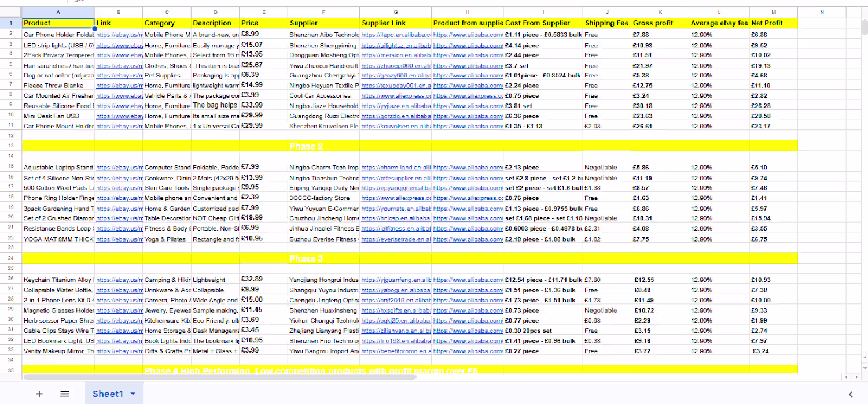Select gross profit cell £30.18
The width and height of the screenshot is (868, 404).
(x=660, y=106)
